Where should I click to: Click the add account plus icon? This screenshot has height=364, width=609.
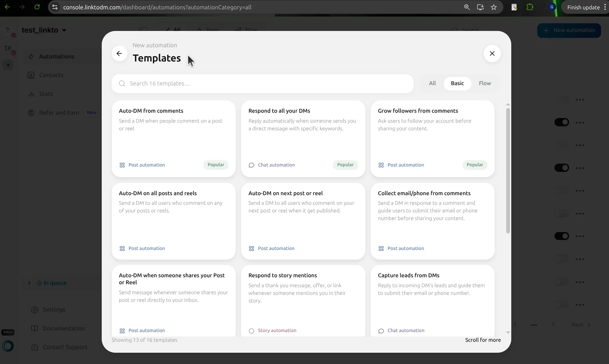(x=8, y=65)
